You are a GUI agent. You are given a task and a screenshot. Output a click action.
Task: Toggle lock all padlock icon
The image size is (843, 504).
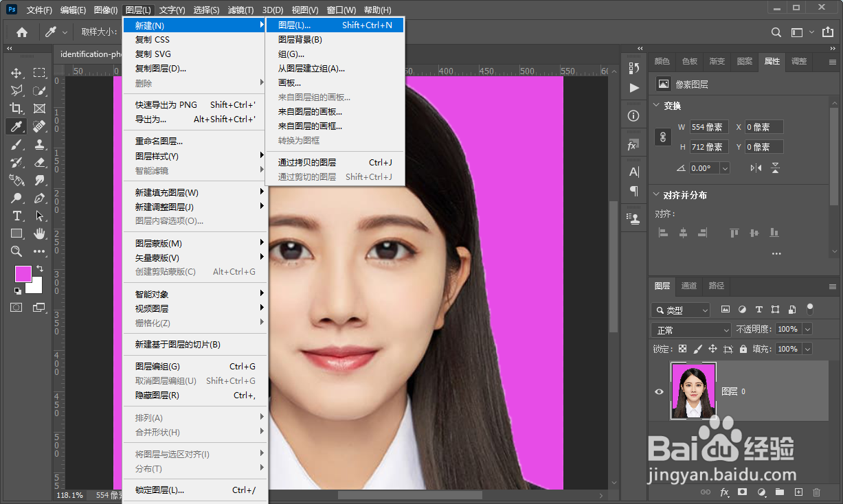743,349
